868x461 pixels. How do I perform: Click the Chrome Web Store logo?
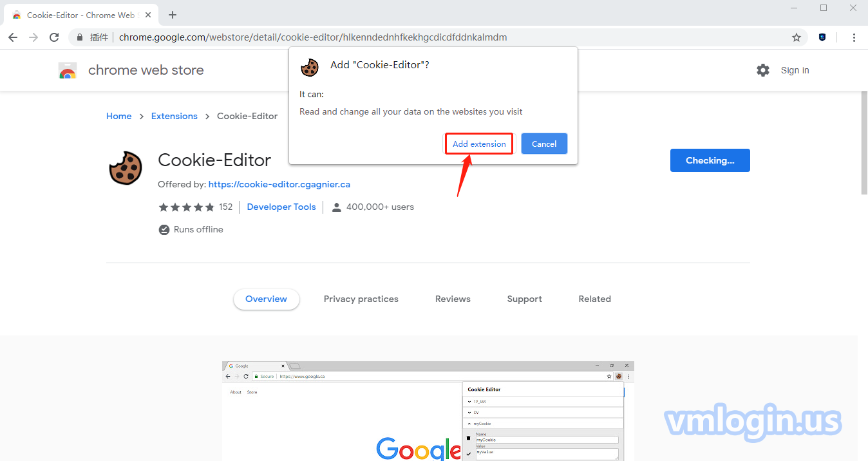point(68,70)
